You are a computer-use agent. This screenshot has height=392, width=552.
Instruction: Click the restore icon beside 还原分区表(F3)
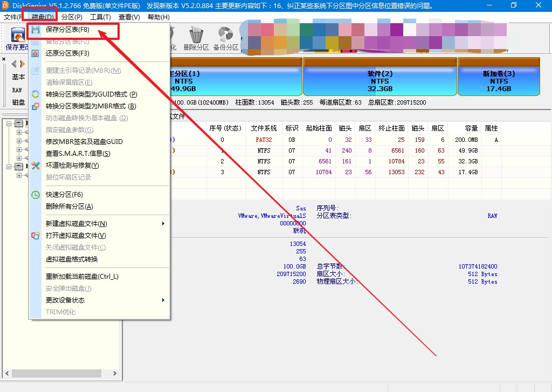[35, 53]
